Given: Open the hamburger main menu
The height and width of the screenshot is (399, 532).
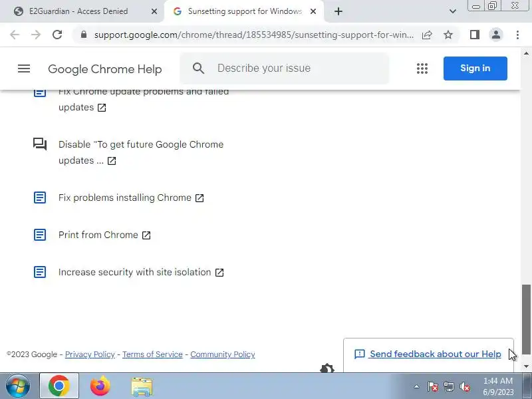Looking at the screenshot, I should pos(24,68).
